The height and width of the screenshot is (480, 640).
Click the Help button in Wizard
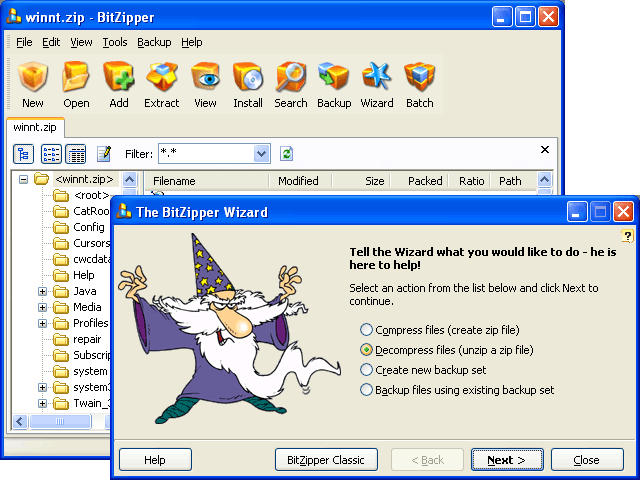point(155,460)
